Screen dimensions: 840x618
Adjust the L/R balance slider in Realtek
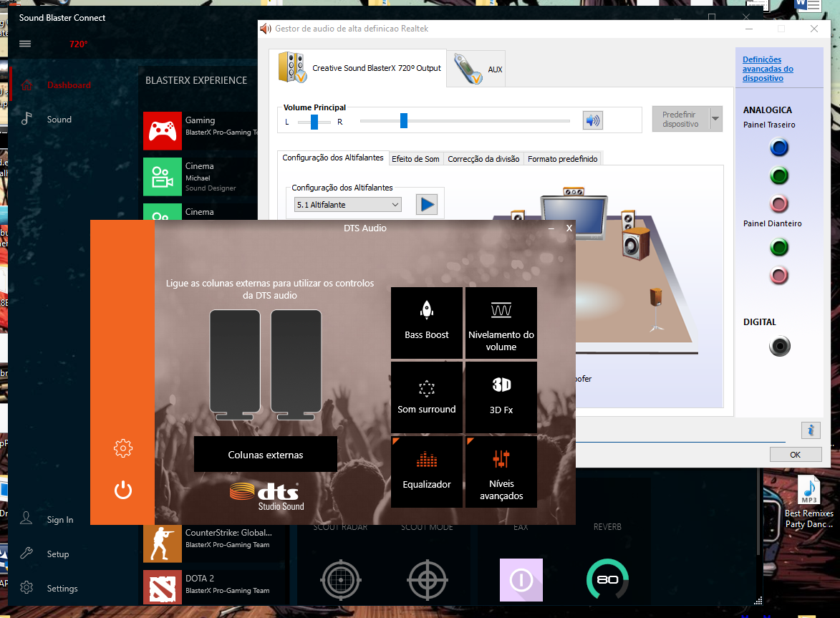[x=314, y=122]
